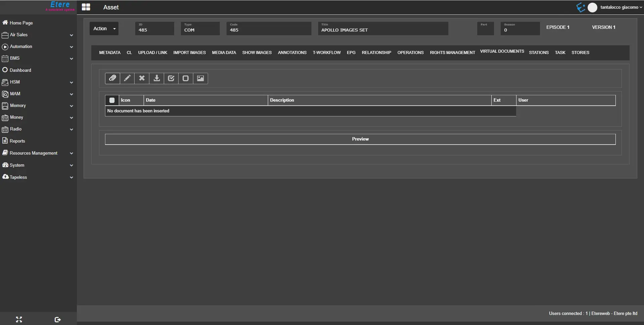Switch to the METADATA tab

coord(110,53)
